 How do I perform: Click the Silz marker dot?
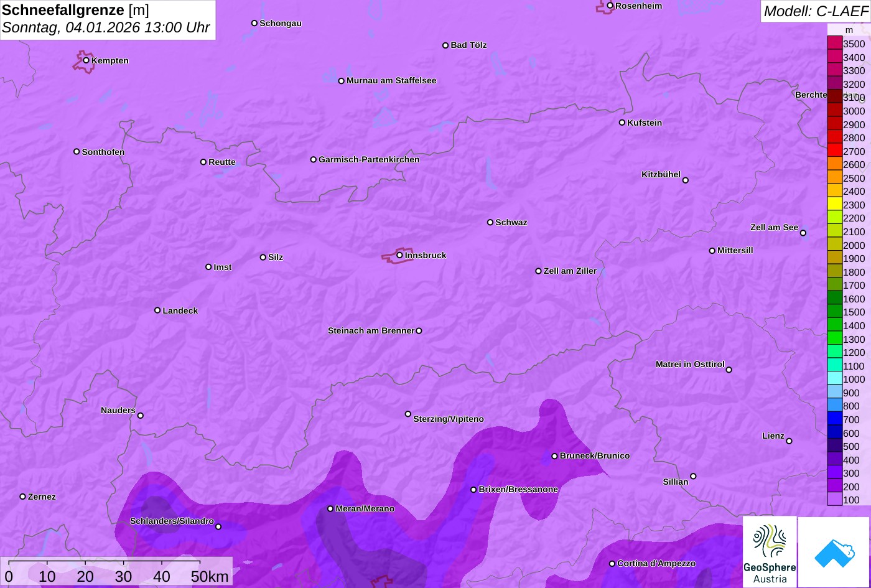point(263,257)
